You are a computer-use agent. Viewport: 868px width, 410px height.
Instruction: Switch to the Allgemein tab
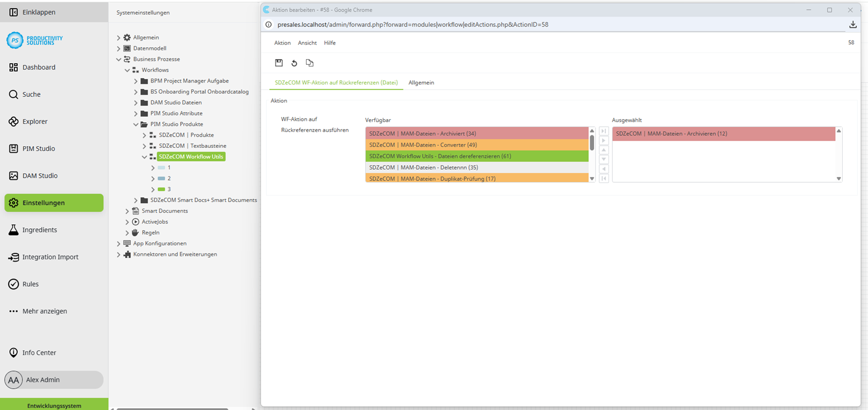(421, 83)
